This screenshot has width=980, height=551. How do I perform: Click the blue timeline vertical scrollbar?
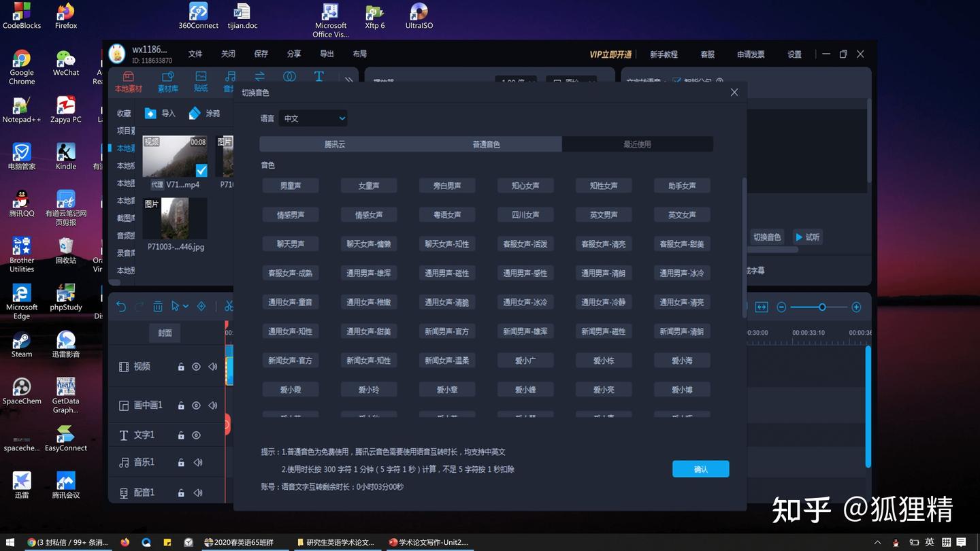coord(868,407)
